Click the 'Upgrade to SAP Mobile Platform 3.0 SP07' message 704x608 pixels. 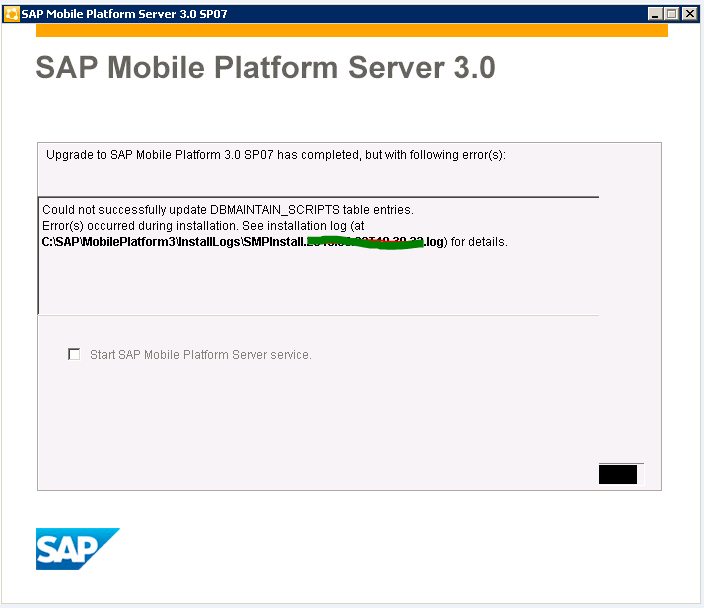(276, 155)
